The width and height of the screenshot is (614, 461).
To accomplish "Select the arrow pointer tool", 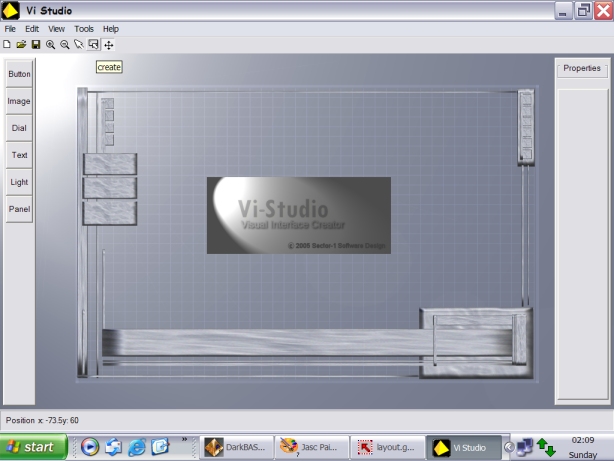I will (79, 45).
